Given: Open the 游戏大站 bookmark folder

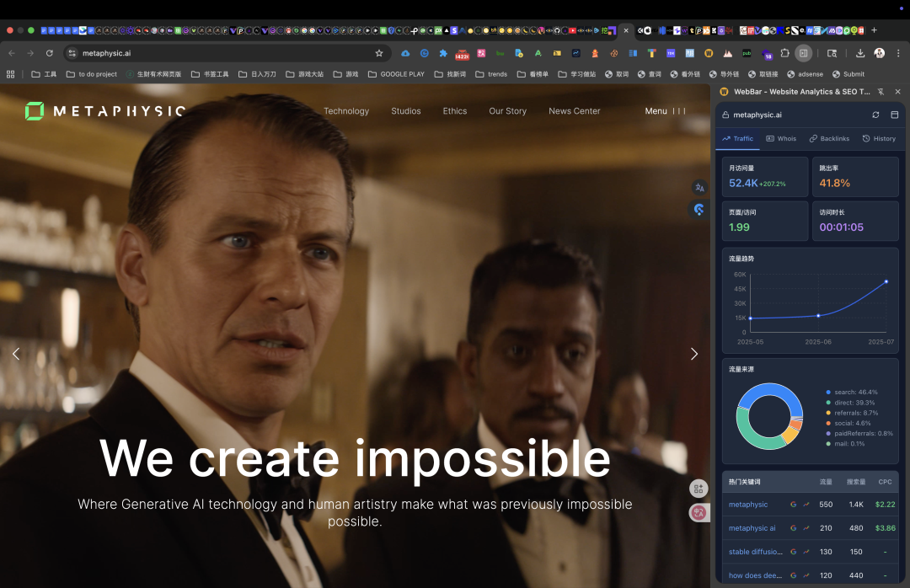Looking at the screenshot, I should pyautogui.click(x=305, y=74).
